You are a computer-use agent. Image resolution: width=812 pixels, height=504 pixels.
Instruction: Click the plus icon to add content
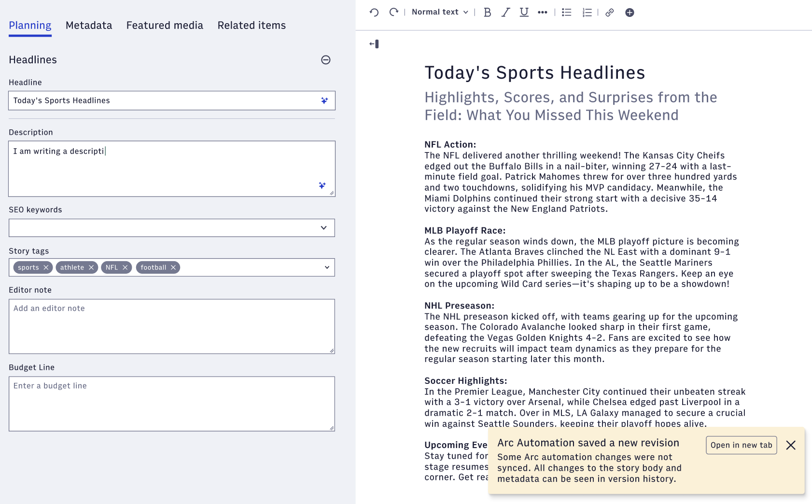pyautogui.click(x=630, y=13)
